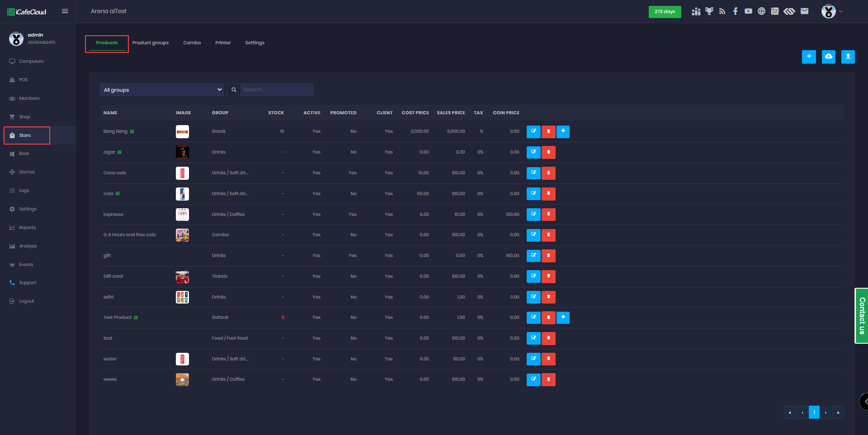Viewport: 868px width, 435px height.
Task: Open the mail envelope icon
Action: pyautogui.click(x=804, y=11)
